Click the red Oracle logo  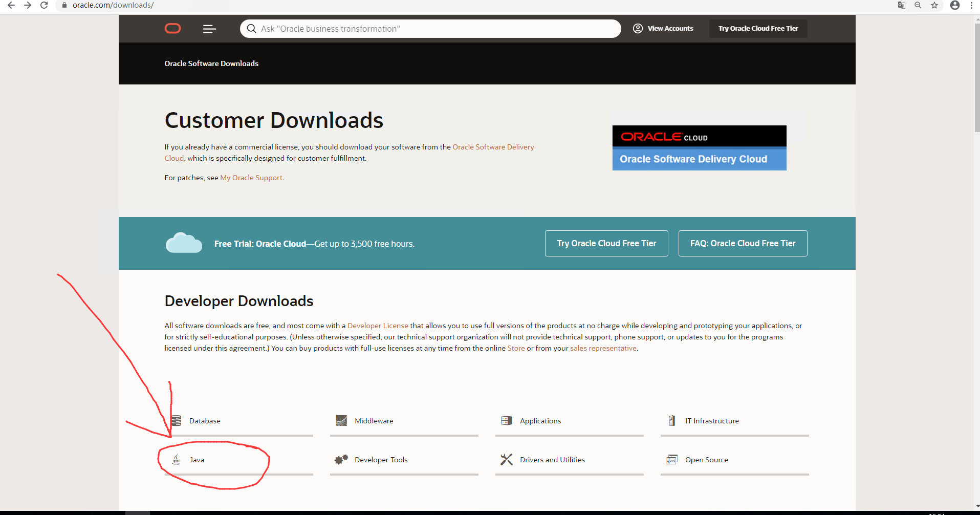click(173, 29)
